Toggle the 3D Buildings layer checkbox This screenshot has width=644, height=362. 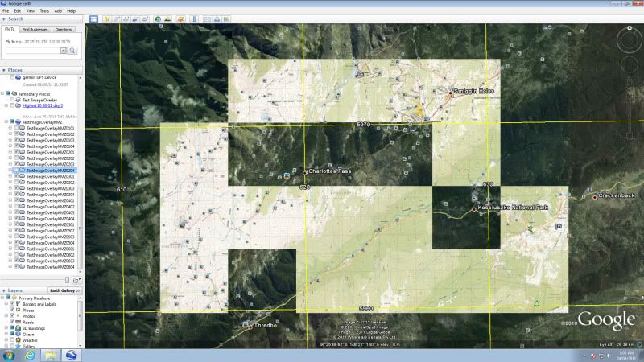pos(12,328)
